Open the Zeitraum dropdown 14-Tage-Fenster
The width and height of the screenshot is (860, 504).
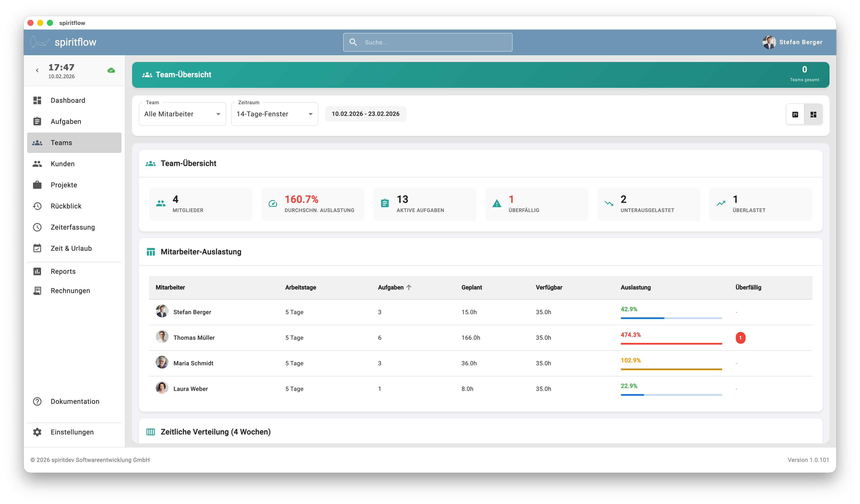click(x=274, y=114)
